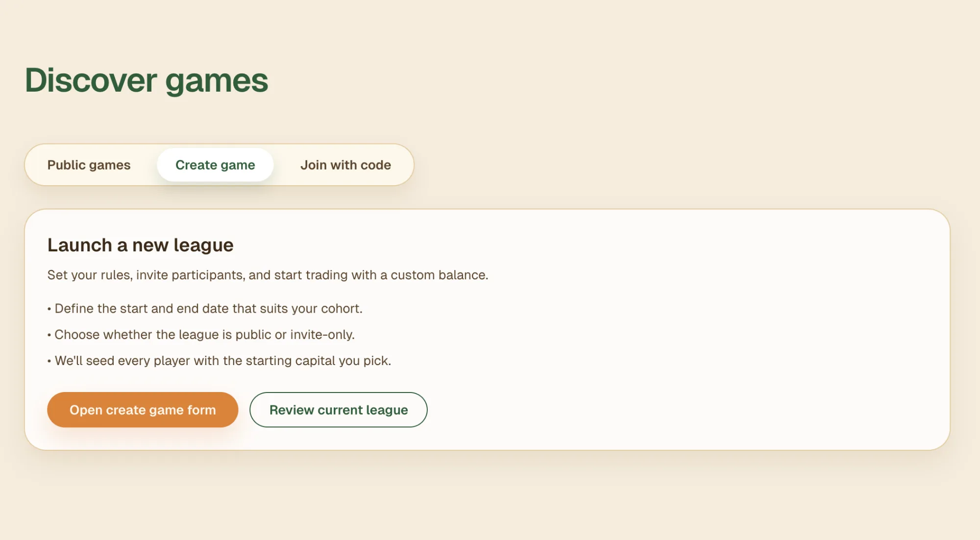
Task: Click the 'Set your rules' description sentence
Action: tap(268, 275)
